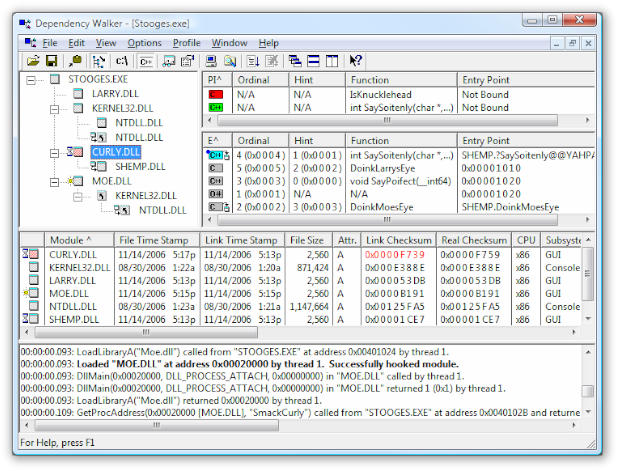
Task: Click green C++ icon beside SaySoitenly import
Action: click(216, 107)
